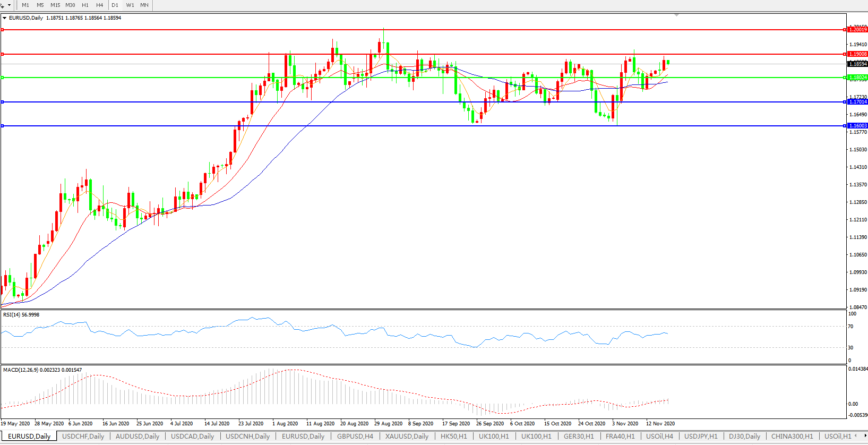868x445 pixels.
Task: Click the gray chart shift triangle marker
Action: click(676, 15)
